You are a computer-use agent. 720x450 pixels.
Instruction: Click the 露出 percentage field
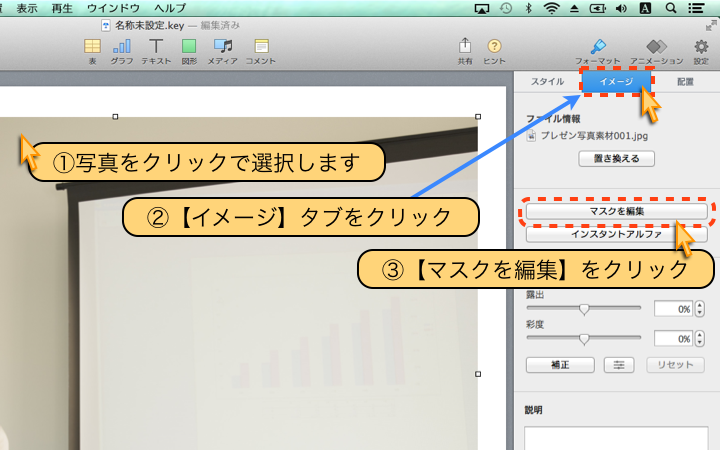click(673, 309)
